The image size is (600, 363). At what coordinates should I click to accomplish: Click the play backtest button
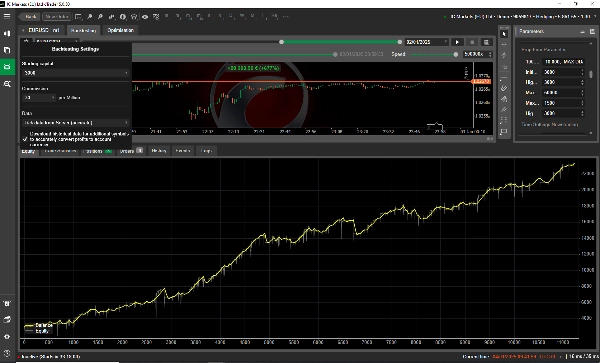point(457,42)
